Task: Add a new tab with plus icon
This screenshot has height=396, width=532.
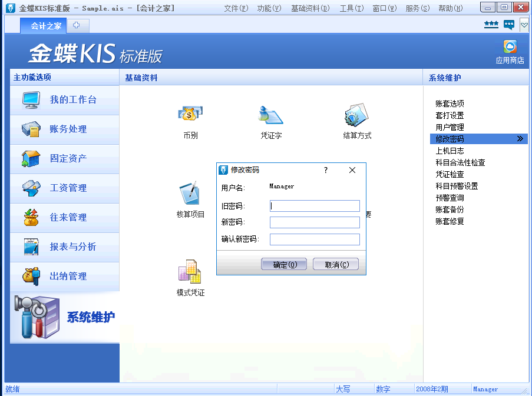Action: coord(77,25)
